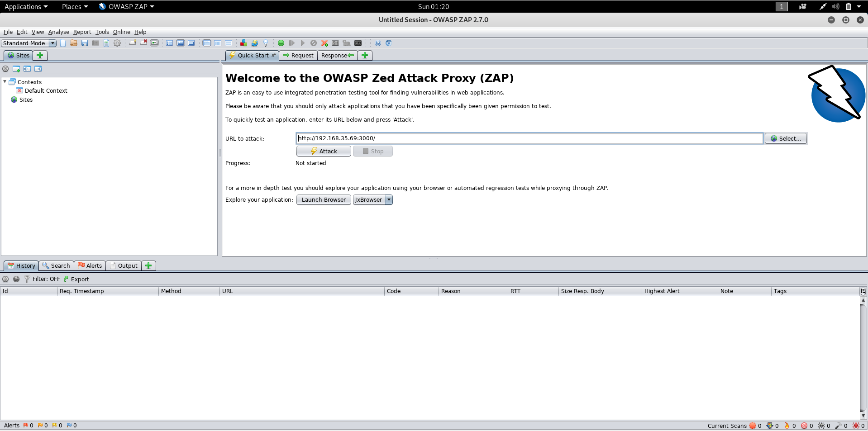Click the spider icon in the status bar
The image size is (868, 431).
(821, 426)
